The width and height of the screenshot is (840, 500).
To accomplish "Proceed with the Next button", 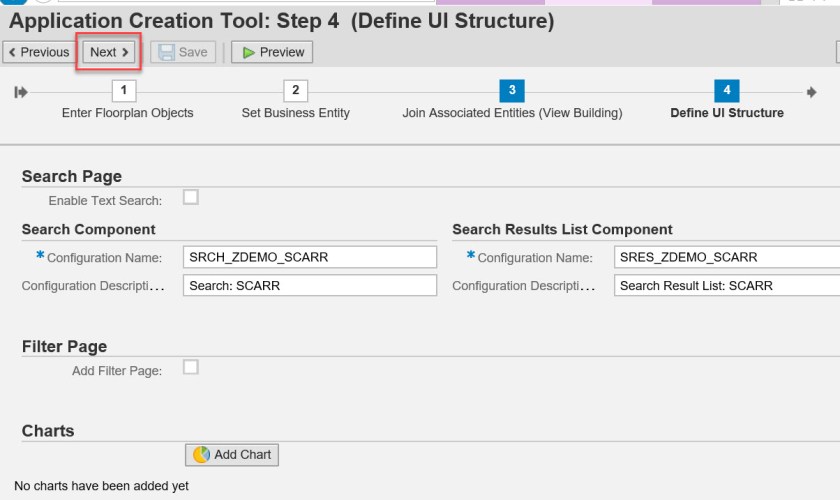I will click(109, 52).
